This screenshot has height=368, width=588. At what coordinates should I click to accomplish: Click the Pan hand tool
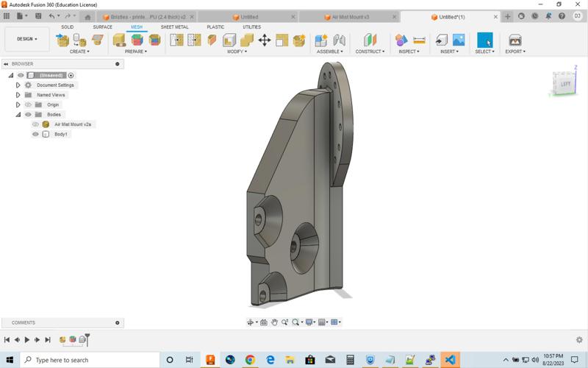point(274,322)
